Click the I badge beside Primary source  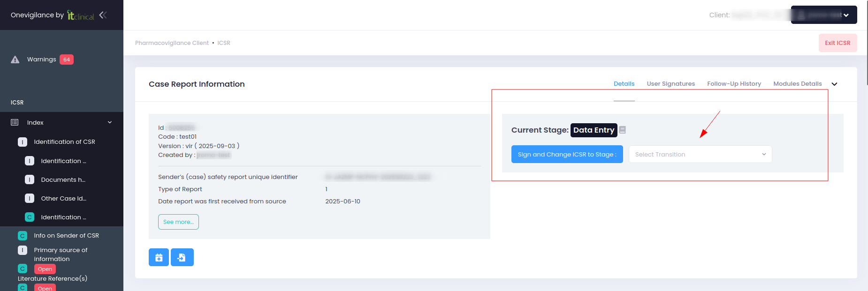point(23,250)
